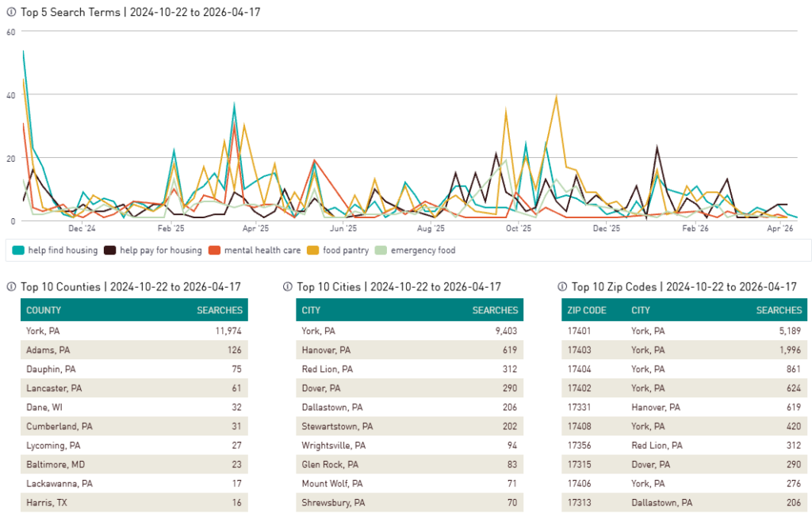Sort zip table by ZIP CODE header
This screenshot has width=812, height=518.
[587, 310]
